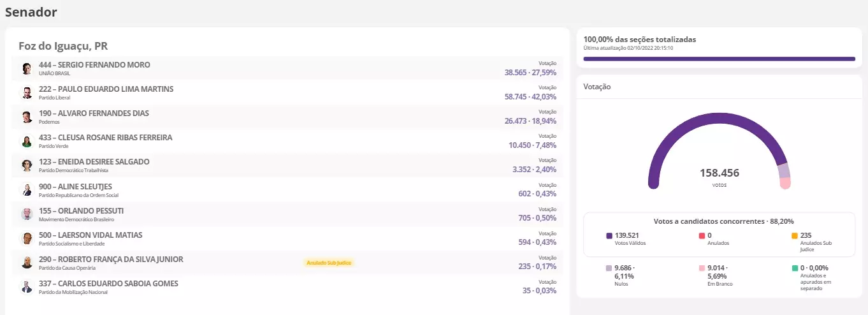Open Eneida Desiree Salgado's avatar

27,165
